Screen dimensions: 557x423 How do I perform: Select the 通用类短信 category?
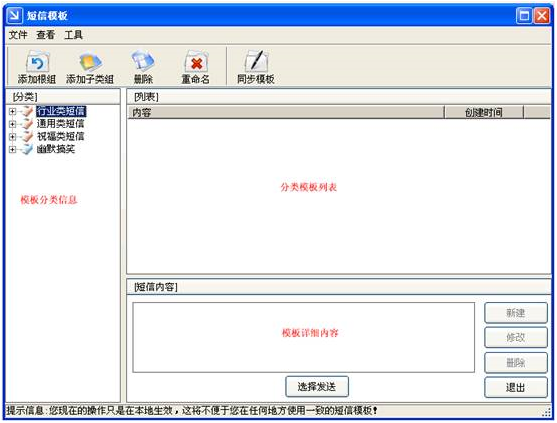click(x=60, y=124)
